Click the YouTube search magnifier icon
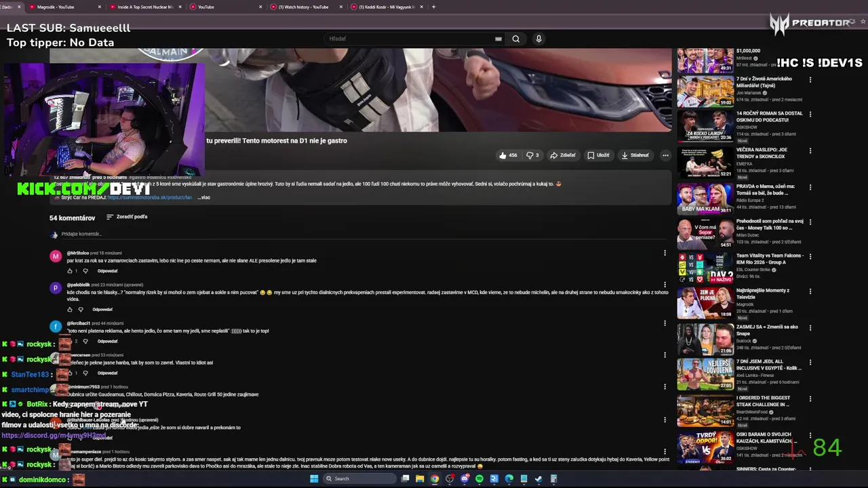The image size is (868, 488). tap(516, 39)
